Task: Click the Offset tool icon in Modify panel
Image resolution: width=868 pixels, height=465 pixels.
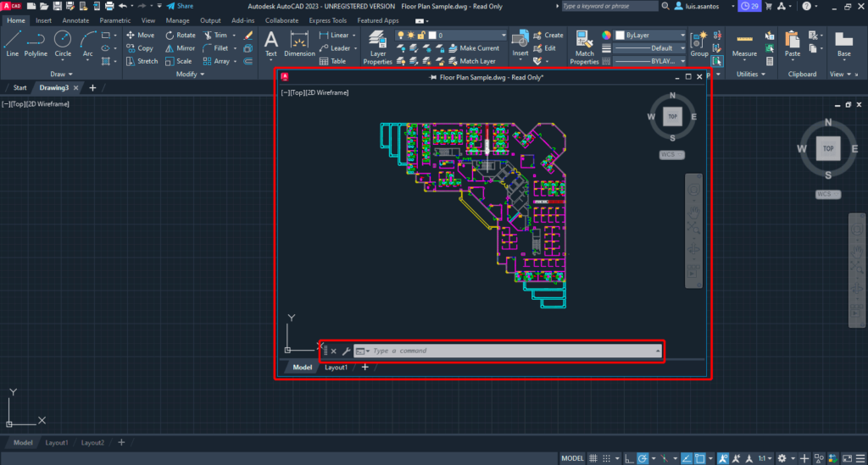Action: coord(248,61)
